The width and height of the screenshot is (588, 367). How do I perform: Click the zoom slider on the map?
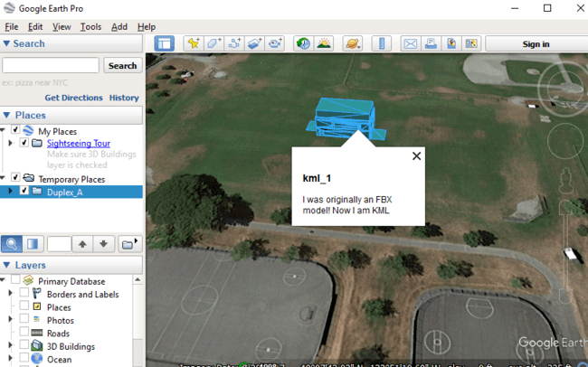[565, 250]
